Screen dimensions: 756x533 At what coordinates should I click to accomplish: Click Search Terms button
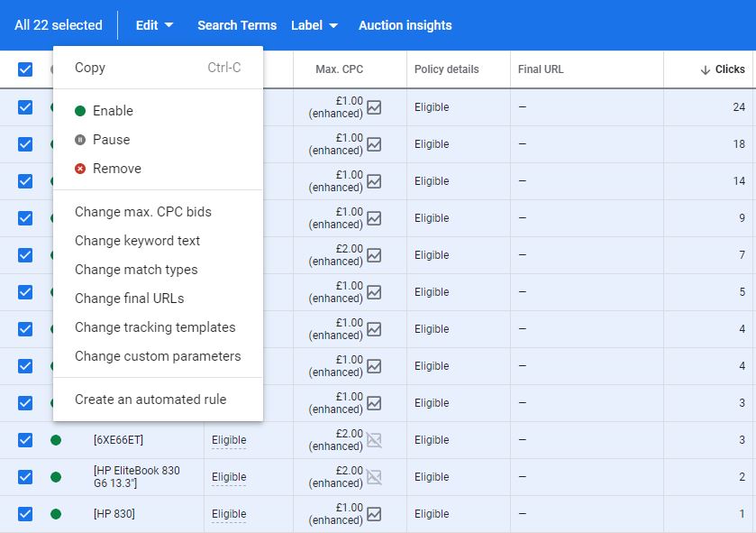tap(237, 25)
